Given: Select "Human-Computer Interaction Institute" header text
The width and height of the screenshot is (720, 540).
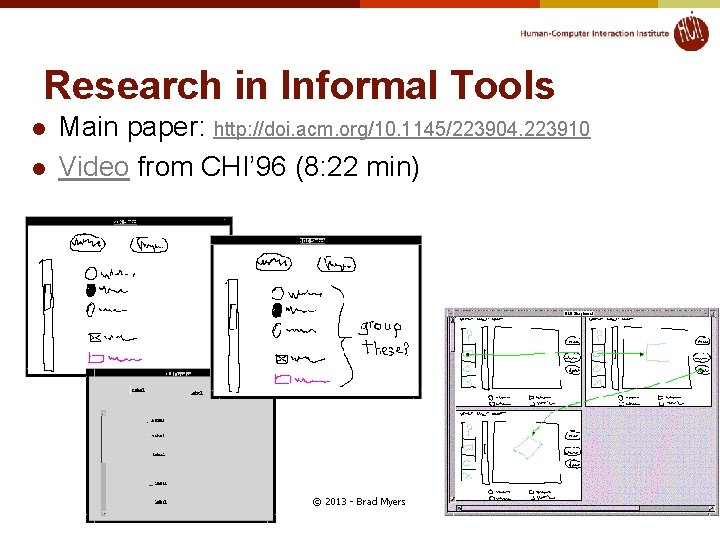Looking at the screenshot, I should [594, 34].
